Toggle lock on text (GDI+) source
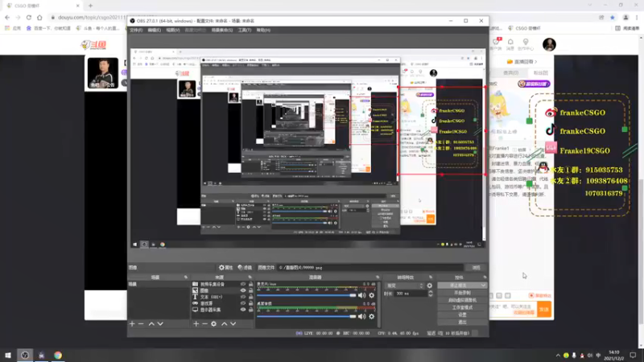The height and width of the screenshot is (362, 644). (250, 297)
